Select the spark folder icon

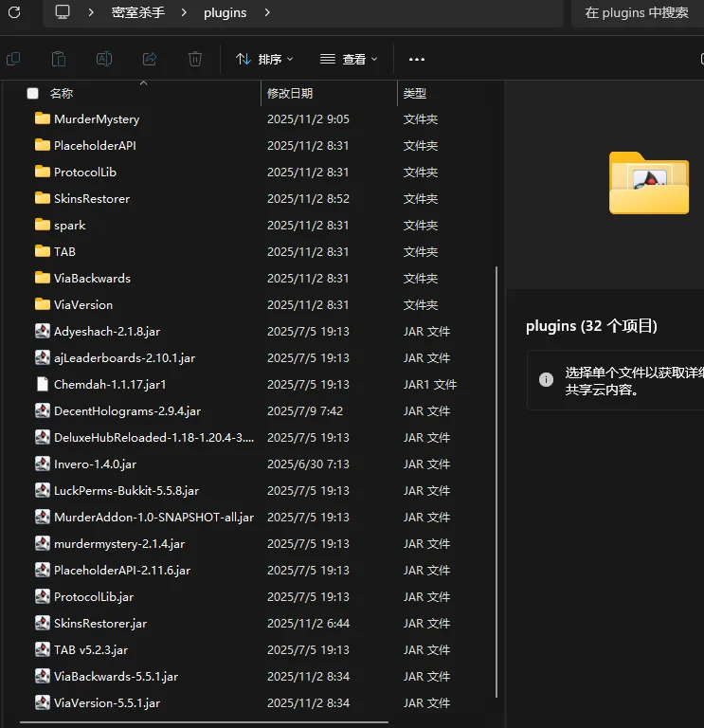[x=43, y=225]
